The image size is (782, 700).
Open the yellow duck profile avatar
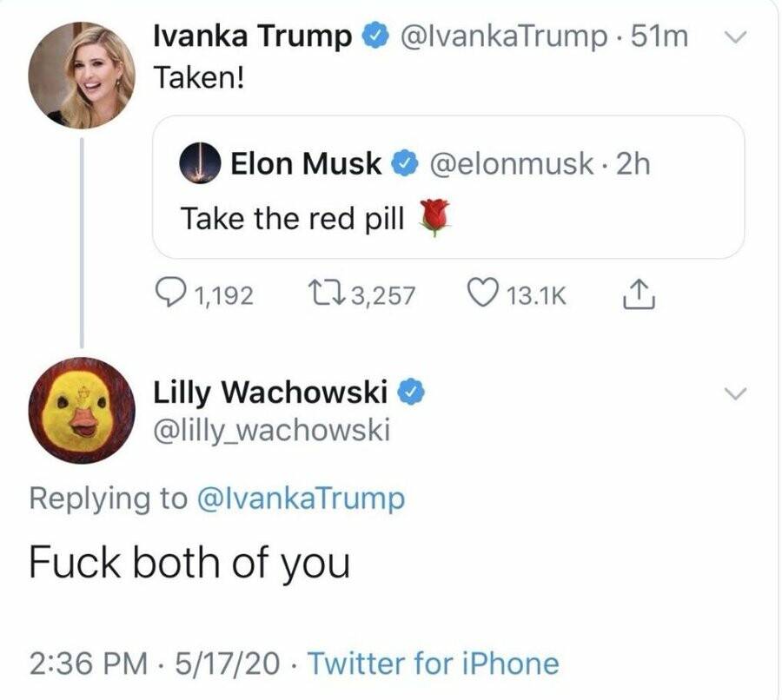[81, 409]
